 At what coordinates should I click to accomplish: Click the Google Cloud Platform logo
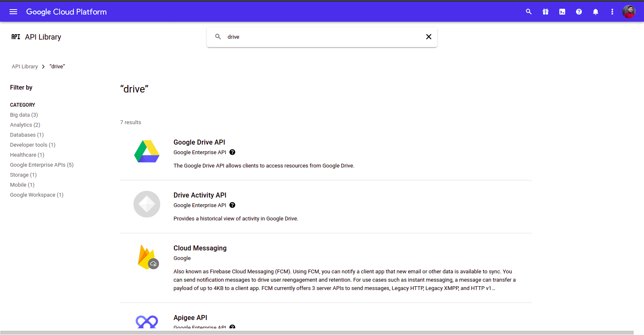tap(66, 12)
